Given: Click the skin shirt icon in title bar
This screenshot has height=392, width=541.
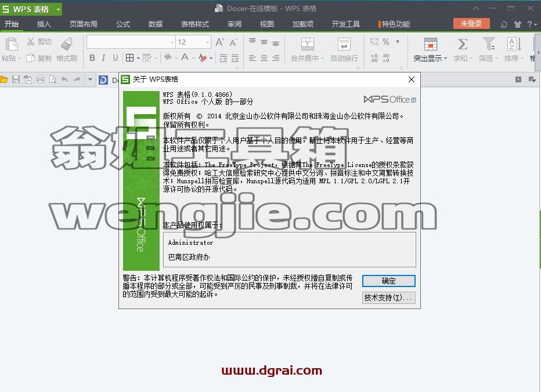Looking at the screenshot, I should pos(518,24).
